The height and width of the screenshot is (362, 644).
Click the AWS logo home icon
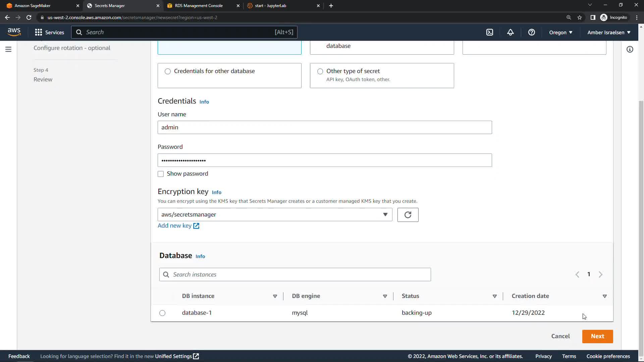pos(14,32)
